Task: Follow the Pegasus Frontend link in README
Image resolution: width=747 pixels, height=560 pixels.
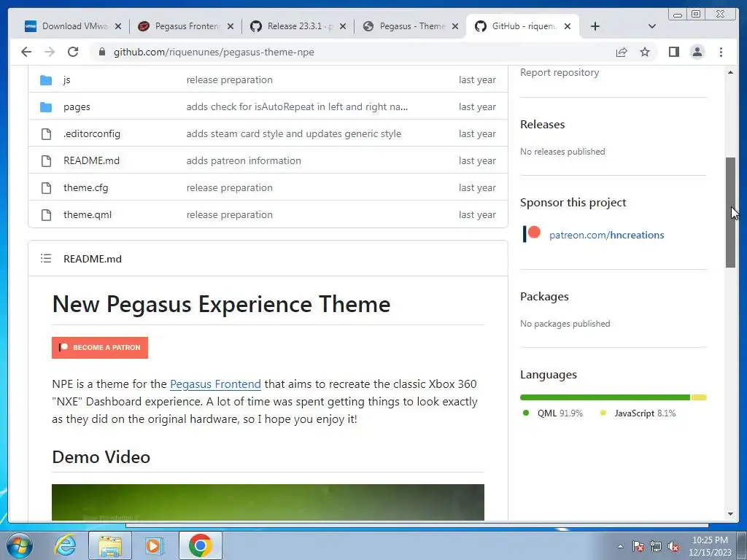Action: 215,384
